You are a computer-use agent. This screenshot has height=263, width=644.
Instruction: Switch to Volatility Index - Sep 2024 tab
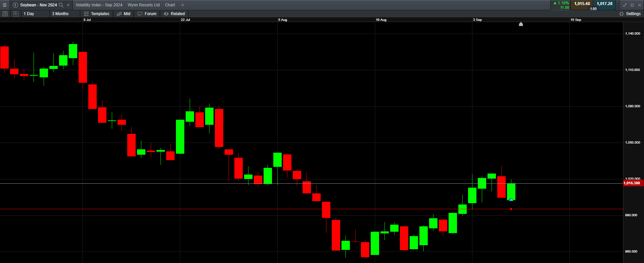click(x=99, y=5)
